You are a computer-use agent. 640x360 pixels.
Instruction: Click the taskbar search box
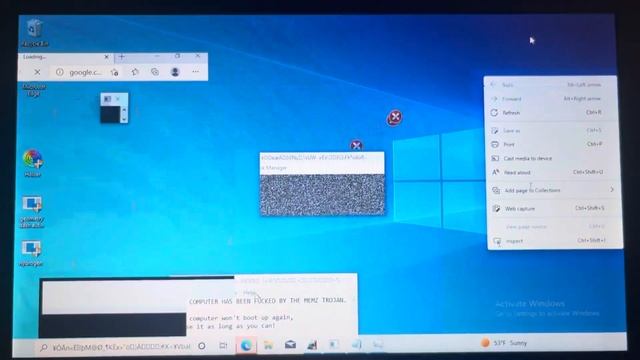click(x=115, y=347)
